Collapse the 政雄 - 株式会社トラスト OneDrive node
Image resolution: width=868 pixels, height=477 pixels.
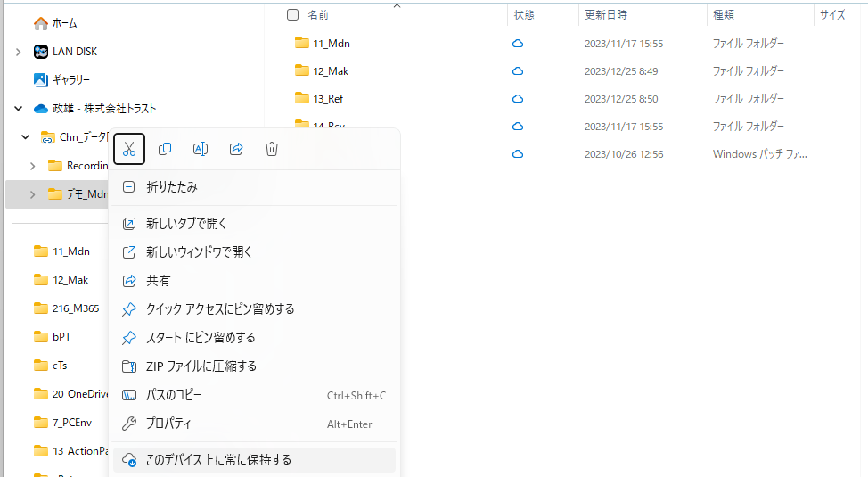click(x=19, y=109)
